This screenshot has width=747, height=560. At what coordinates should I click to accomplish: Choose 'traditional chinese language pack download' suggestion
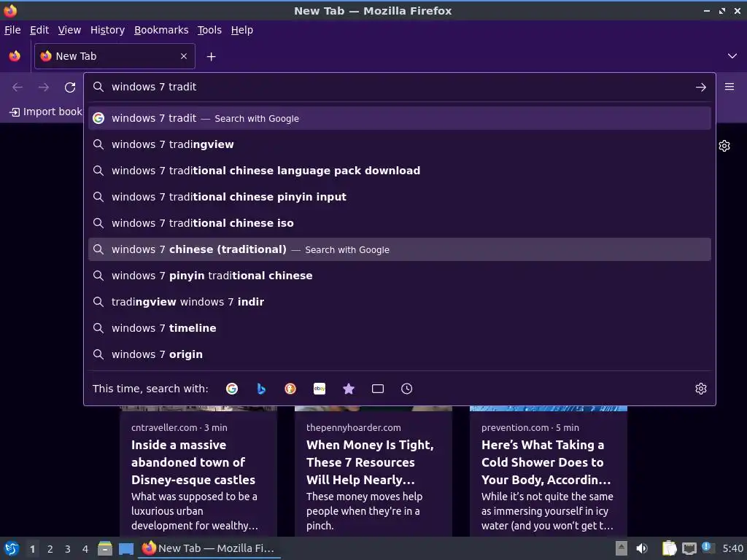(x=400, y=171)
